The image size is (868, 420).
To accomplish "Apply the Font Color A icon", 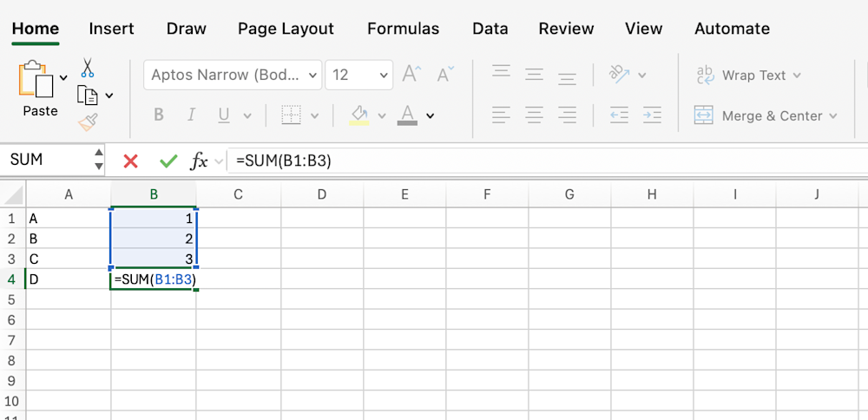I will click(x=407, y=115).
